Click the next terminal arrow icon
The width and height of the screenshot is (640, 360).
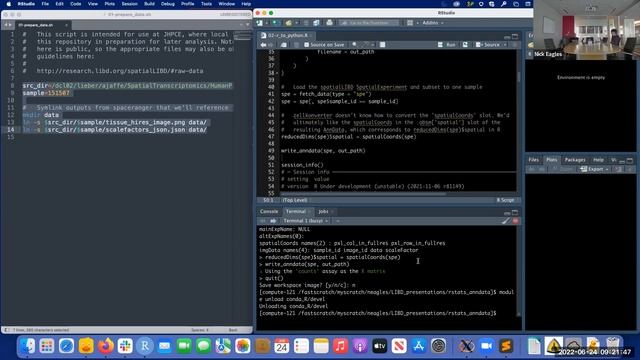tap(273, 221)
